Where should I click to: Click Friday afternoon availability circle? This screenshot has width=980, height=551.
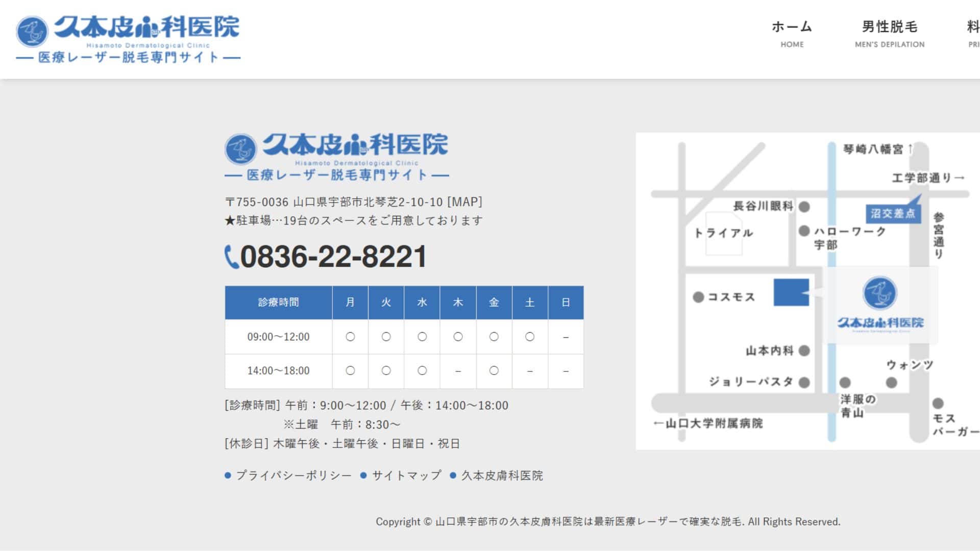click(x=494, y=371)
